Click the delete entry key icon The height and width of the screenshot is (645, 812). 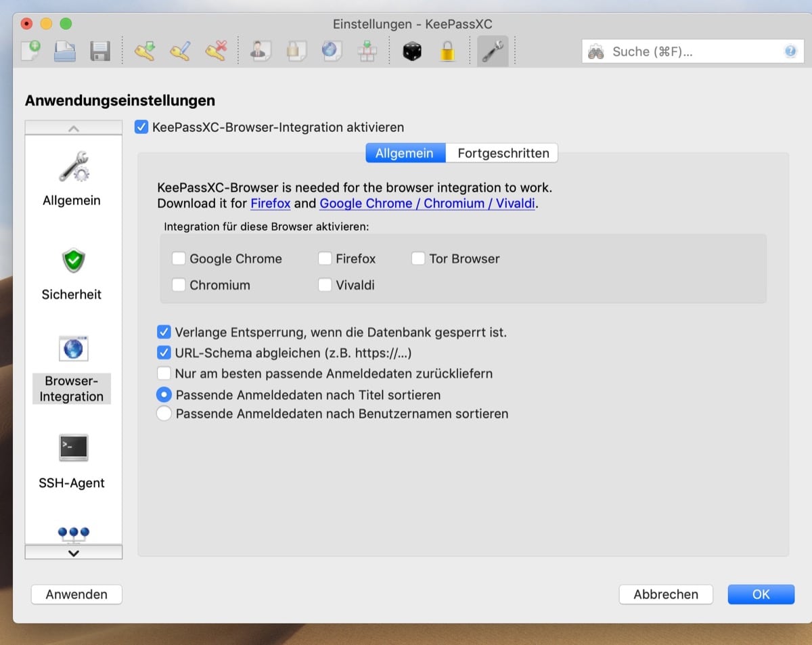(x=215, y=51)
